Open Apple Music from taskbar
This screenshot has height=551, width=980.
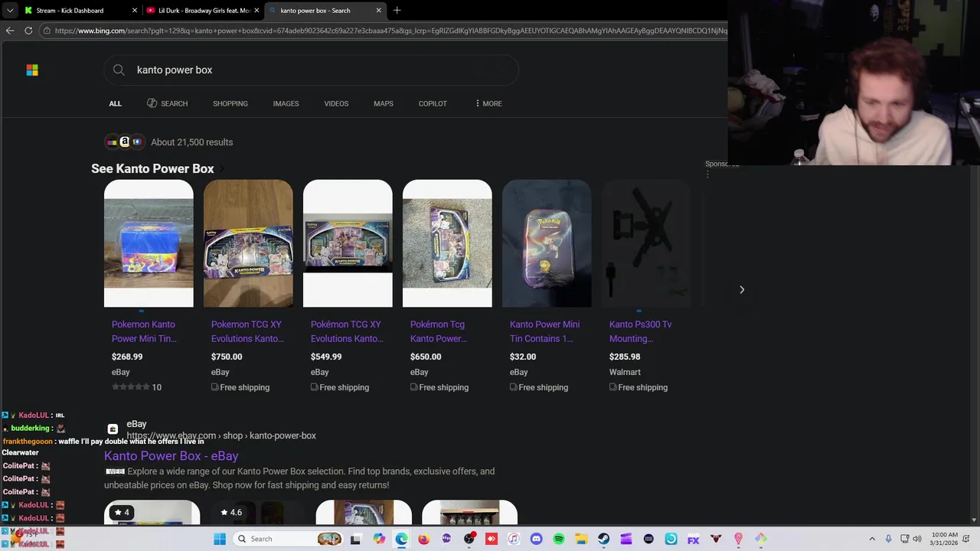(514, 539)
